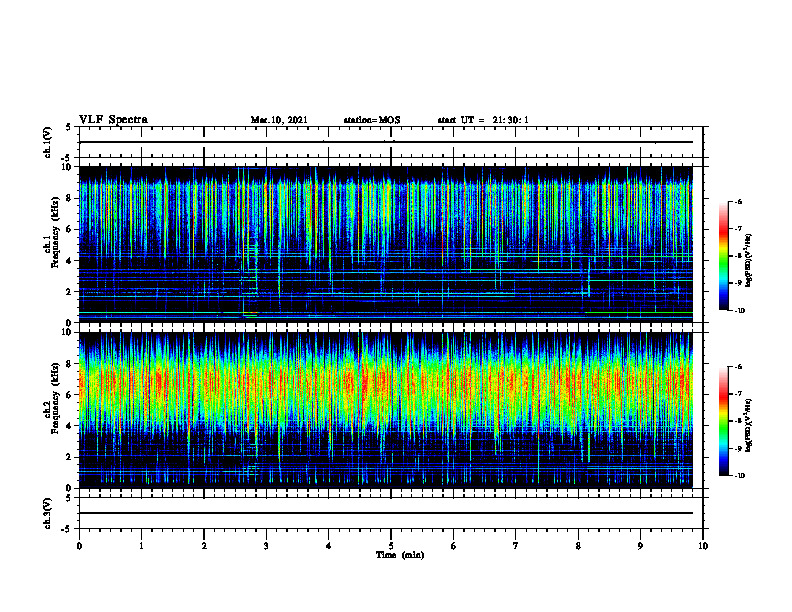Click the "-6" label on ch.1 color scale

tap(738, 201)
